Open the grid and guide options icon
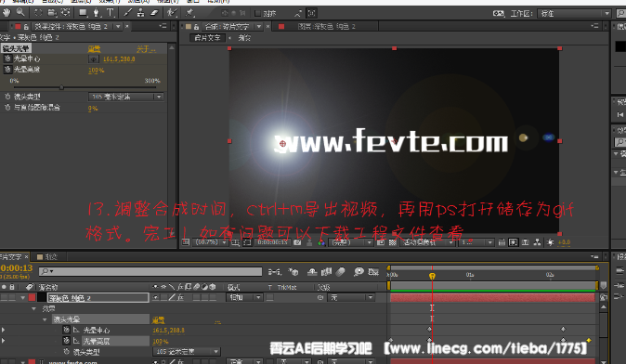Viewport: 626px width, 364px height. (235, 242)
